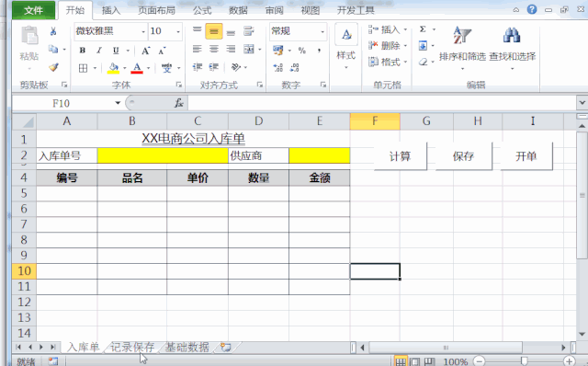Toggle italic formatting (I)
Screen dimensions: 588x366
tap(99, 50)
